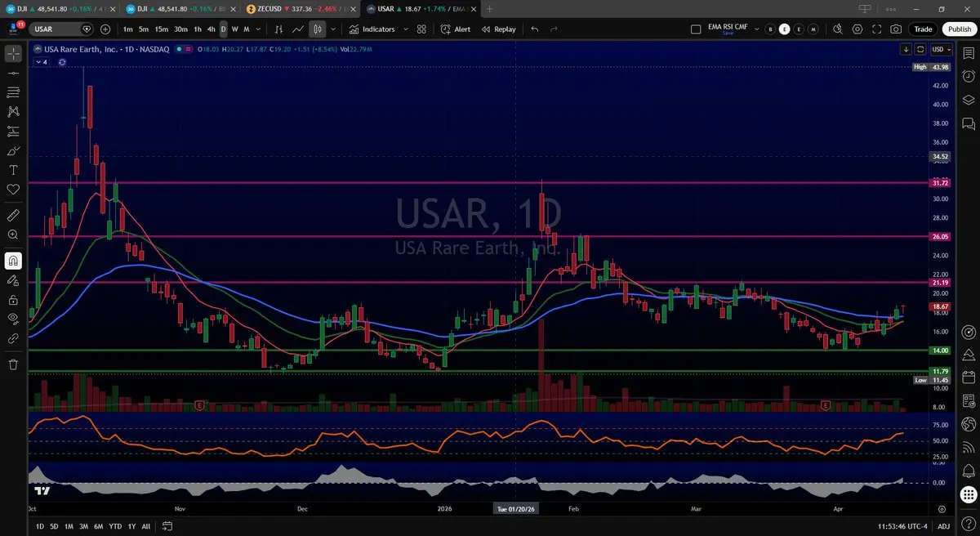Switch to the 15m interval

tap(162, 29)
